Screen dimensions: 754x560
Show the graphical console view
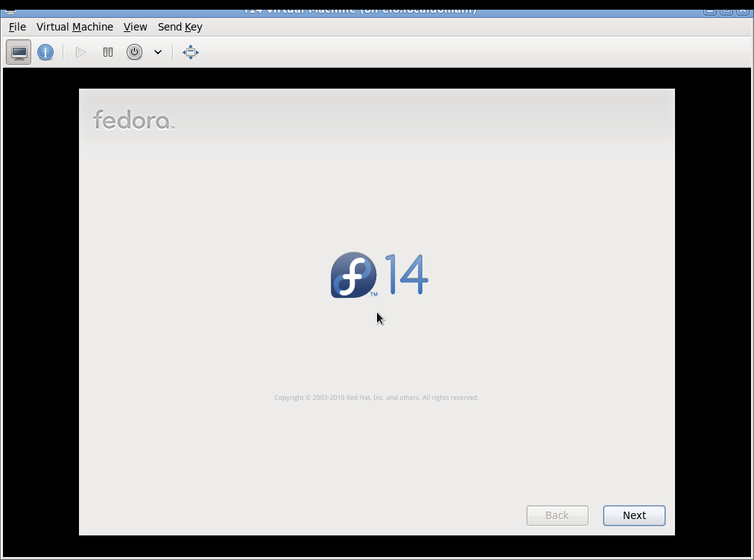(x=19, y=52)
